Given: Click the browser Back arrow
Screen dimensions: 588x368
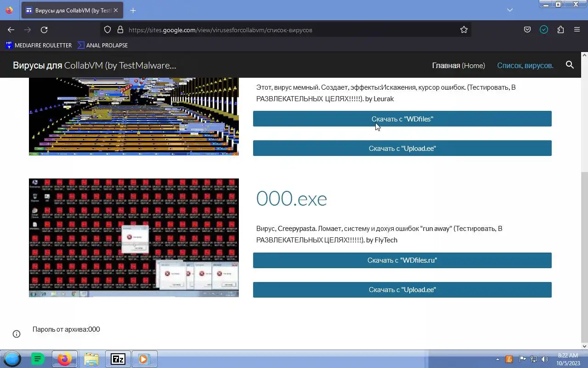Looking at the screenshot, I should pos(11,30).
